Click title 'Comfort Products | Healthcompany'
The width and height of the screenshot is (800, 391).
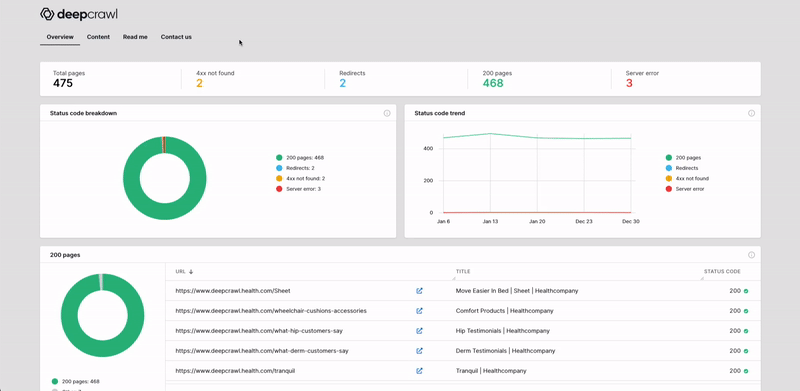[504, 311]
